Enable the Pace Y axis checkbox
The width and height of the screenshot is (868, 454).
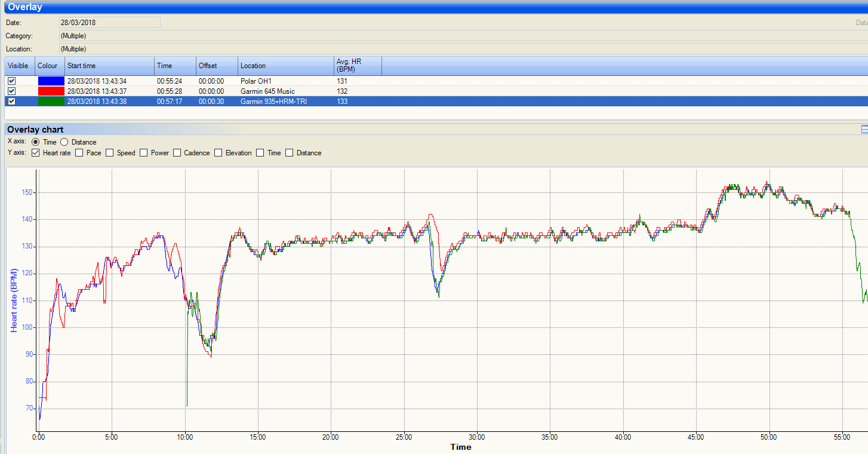pos(79,153)
